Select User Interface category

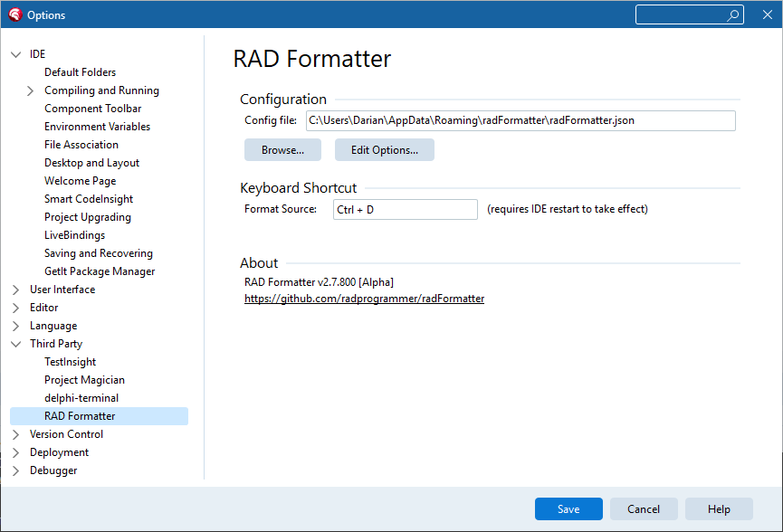click(x=62, y=290)
